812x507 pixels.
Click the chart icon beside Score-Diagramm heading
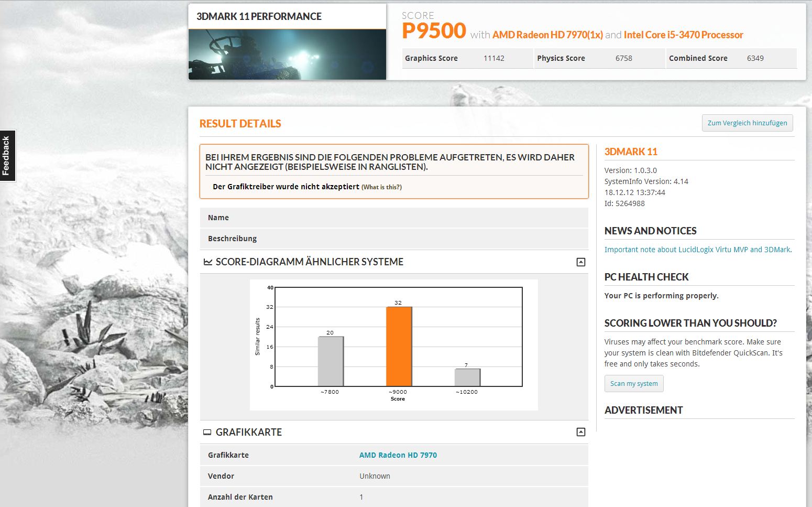click(x=208, y=262)
